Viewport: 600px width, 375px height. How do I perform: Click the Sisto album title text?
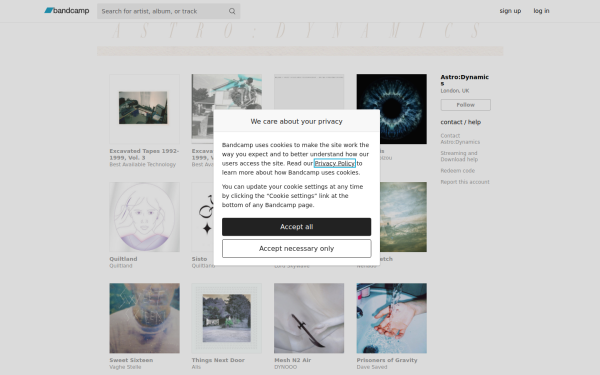199,259
